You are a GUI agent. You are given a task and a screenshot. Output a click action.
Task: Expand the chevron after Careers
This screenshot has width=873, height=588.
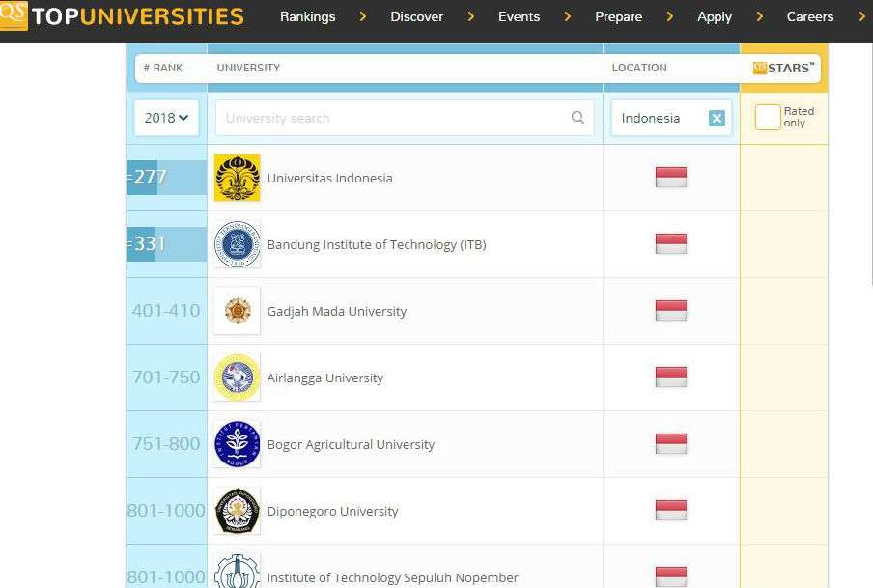pos(861,16)
